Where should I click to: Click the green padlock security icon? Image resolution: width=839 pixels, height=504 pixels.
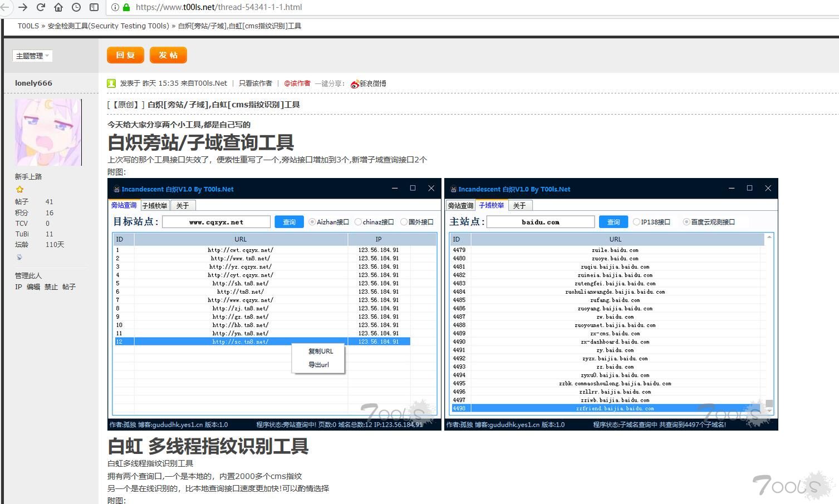[126, 7]
